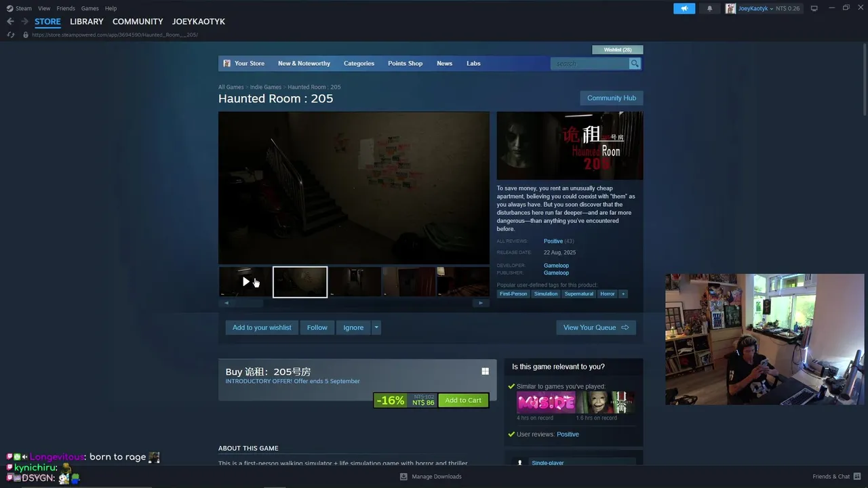Open the publisher Gameloop link
The height and width of the screenshot is (488, 868).
click(556, 273)
